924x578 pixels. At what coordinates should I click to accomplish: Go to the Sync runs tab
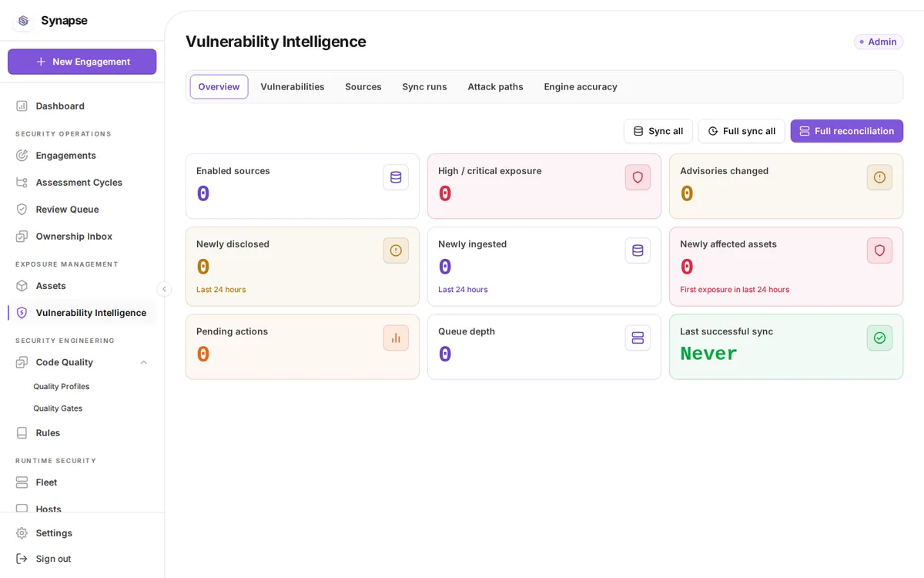424,86
